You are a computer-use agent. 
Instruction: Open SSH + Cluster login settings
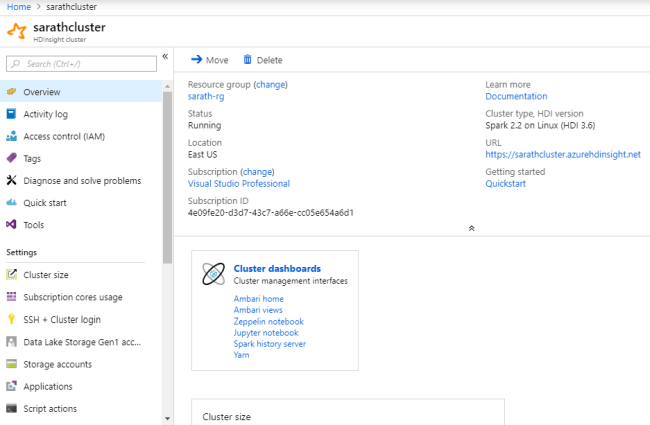coord(62,320)
